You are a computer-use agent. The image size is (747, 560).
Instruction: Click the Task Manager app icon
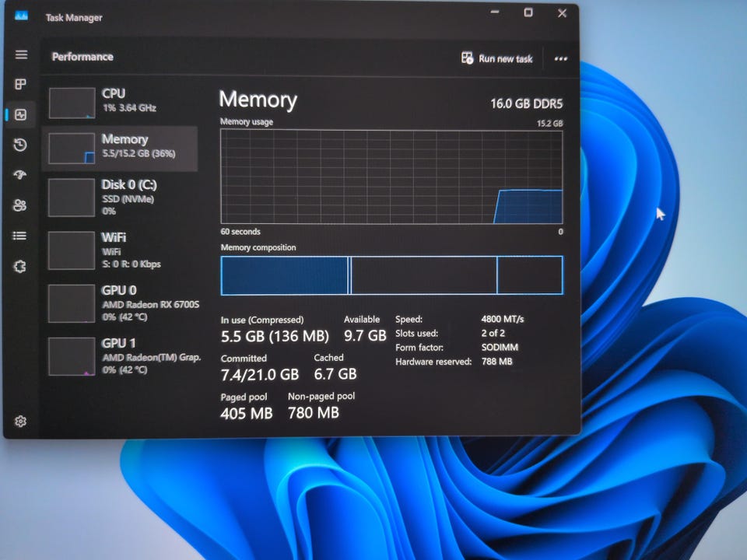point(21,16)
